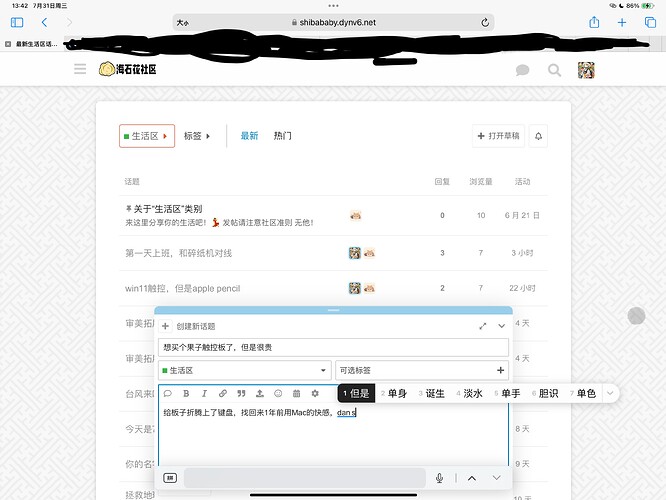
Task: Apply bold formatting in composer
Action: coord(186,393)
